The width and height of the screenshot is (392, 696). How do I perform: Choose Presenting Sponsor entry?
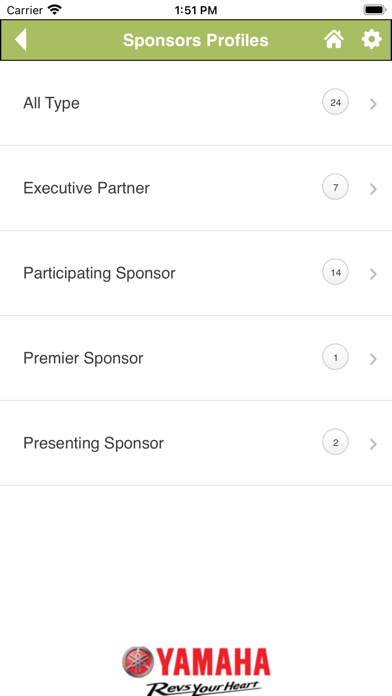(196, 443)
